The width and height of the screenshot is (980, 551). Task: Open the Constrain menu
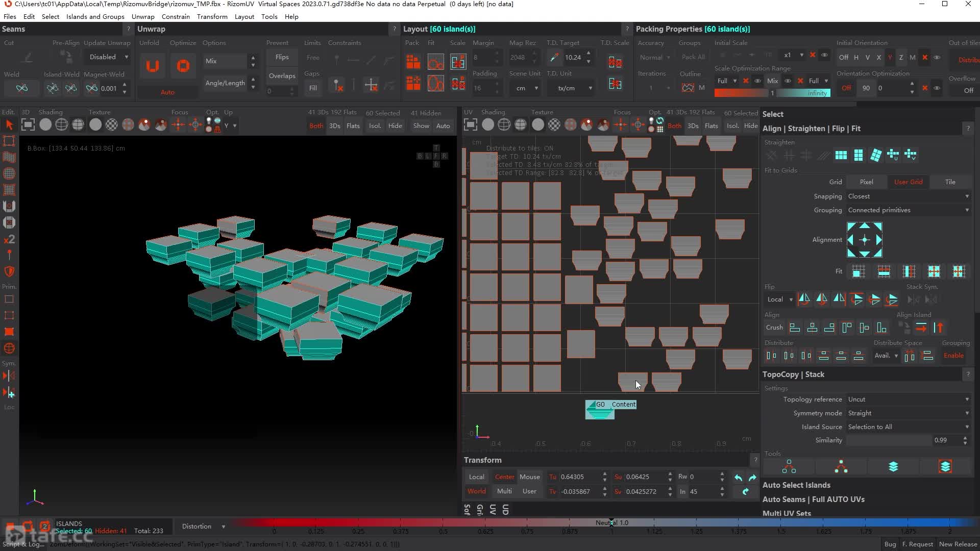pos(176,16)
